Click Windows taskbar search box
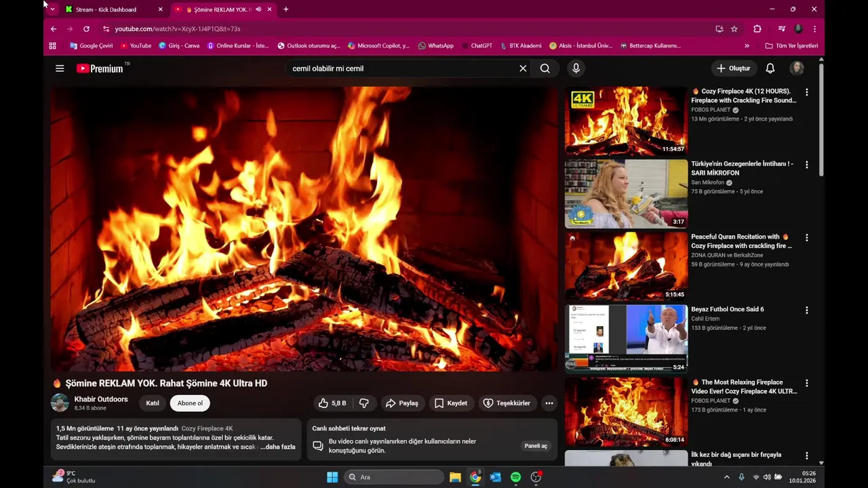 (x=394, y=477)
